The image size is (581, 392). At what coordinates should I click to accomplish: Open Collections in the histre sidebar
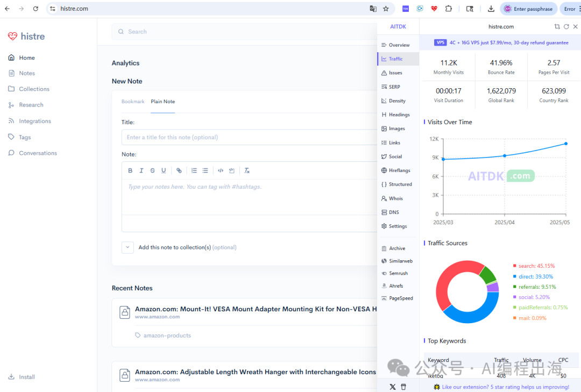tap(34, 89)
